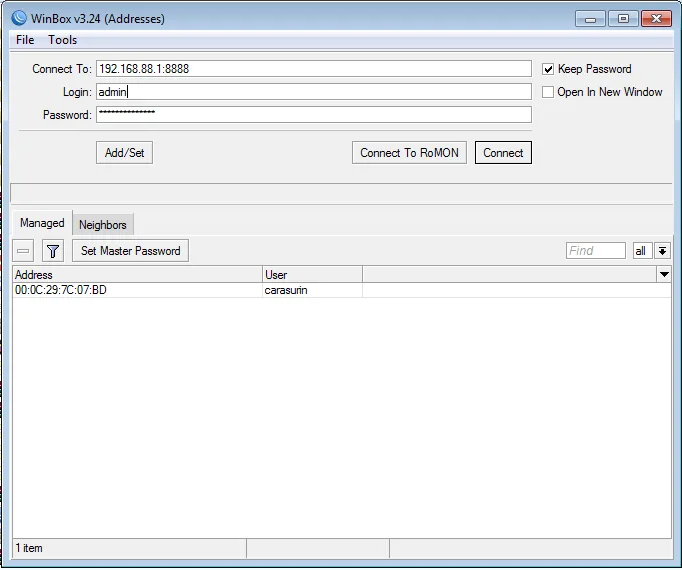Close the WinBox window

(x=655, y=18)
